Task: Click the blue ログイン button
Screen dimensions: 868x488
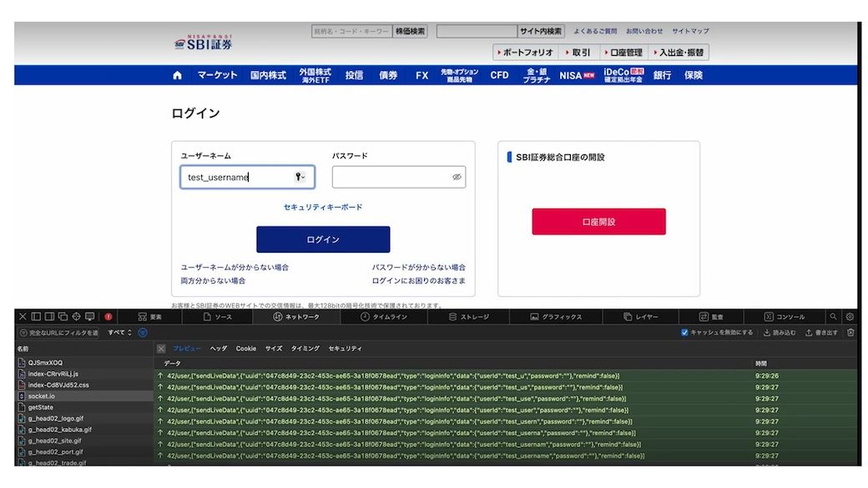Action: pyautogui.click(x=323, y=239)
